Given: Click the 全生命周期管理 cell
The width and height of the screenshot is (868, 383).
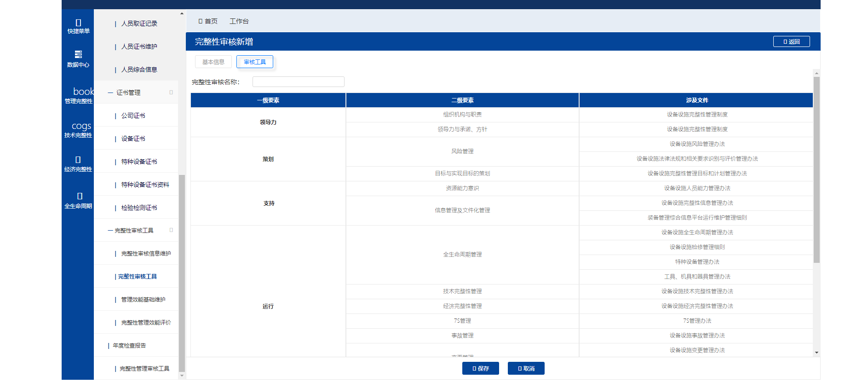Looking at the screenshot, I should [462, 255].
